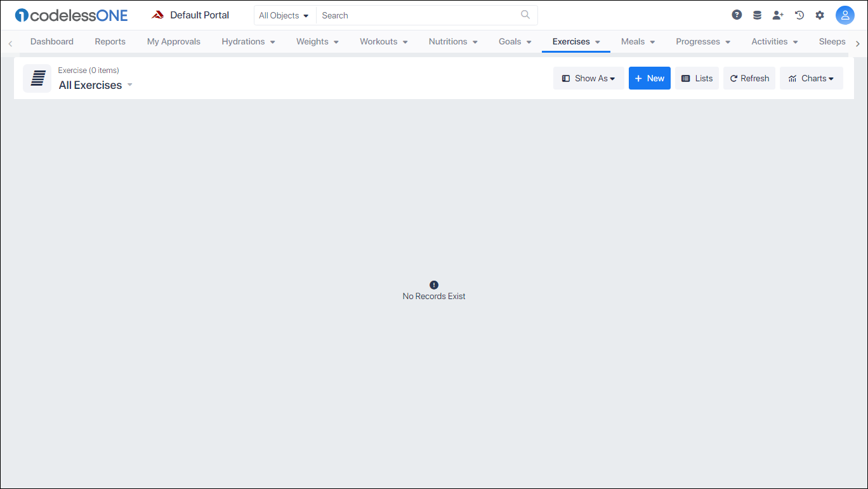The height and width of the screenshot is (489, 868).
Task: Open the invite user icon
Action: pyautogui.click(x=778, y=15)
